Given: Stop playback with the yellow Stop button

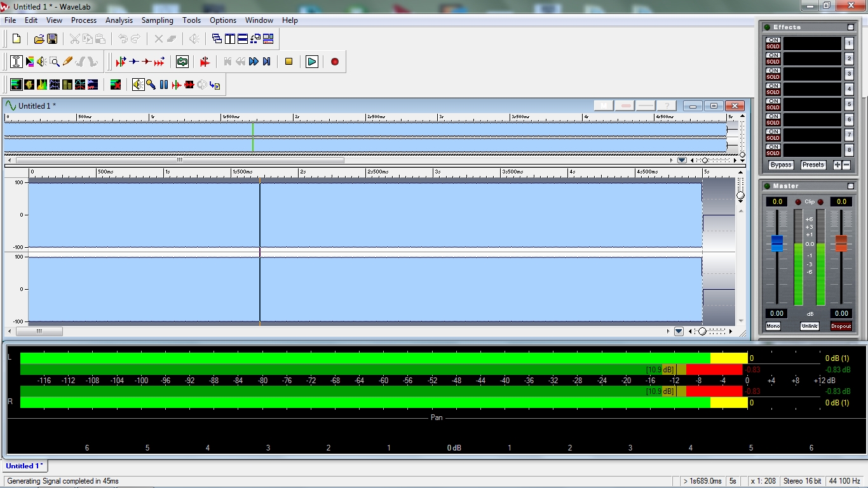Looking at the screenshot, I should (x=288, y=62).
